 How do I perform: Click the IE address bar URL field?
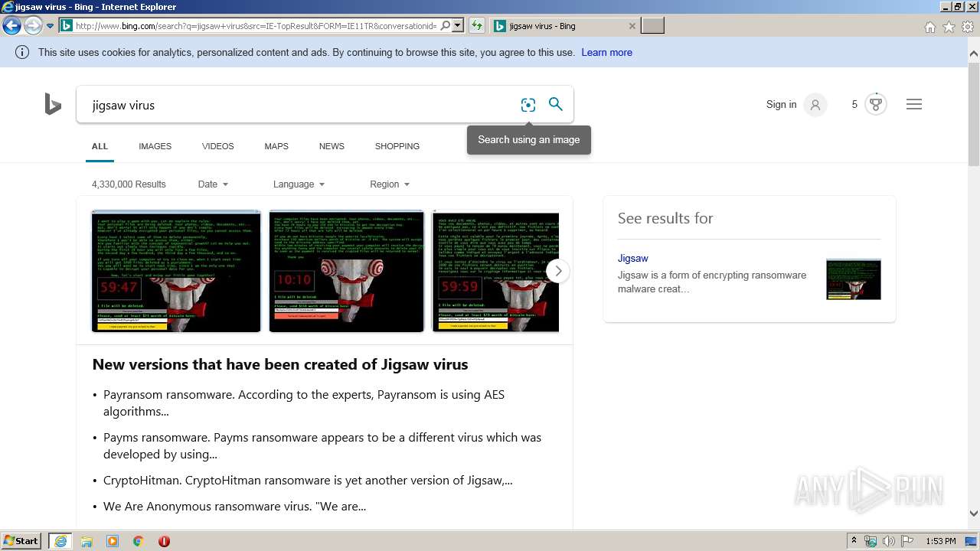click(x=256, y=26)
